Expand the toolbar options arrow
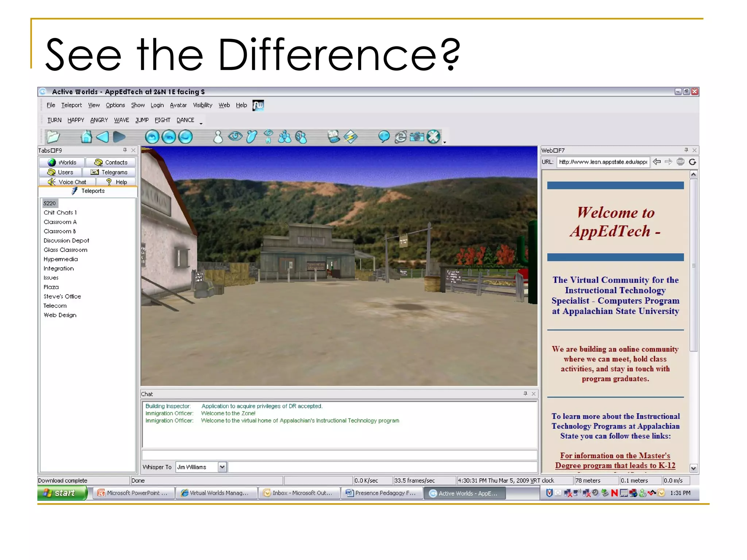747x560 pixels. point(445,142)
